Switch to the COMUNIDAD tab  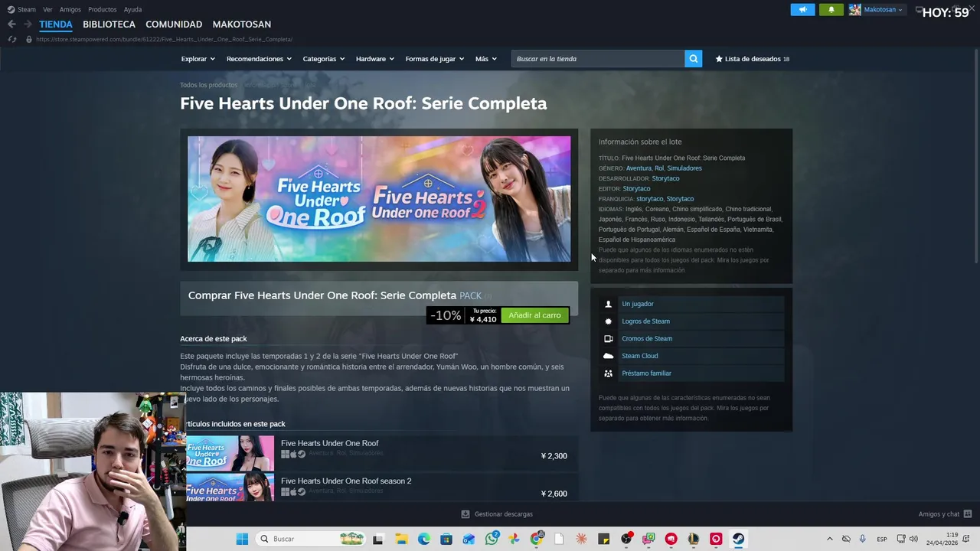[174, 24]
